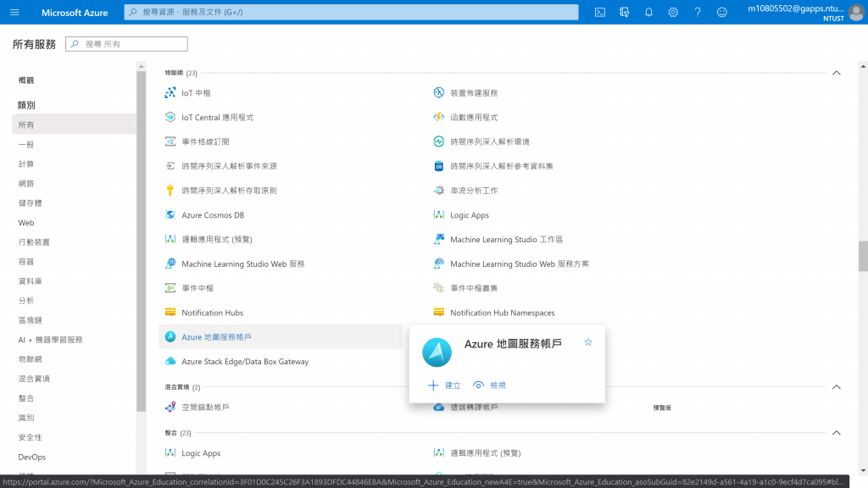Open Logic Apps under 物聯網
This screenshot has width=868, height=488.
pyautogui.click(x=470, y=214)
